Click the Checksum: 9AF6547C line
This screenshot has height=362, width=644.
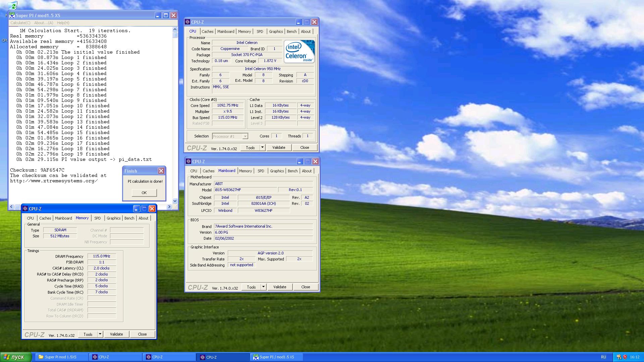tap(37, 170)
